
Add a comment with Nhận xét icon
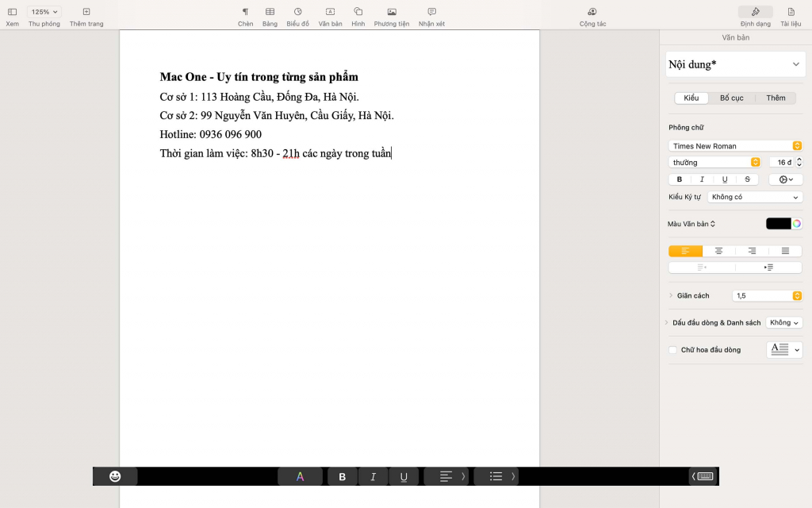[x=432, y=11]
